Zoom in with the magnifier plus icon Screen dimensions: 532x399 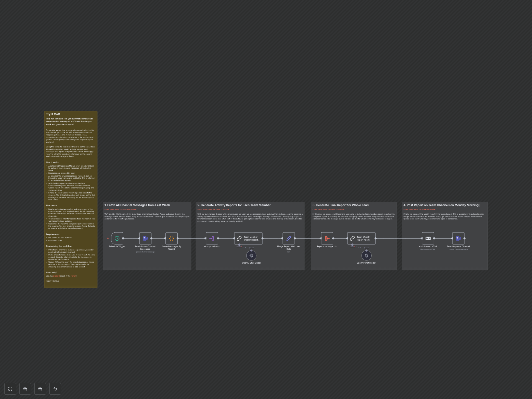25,389
